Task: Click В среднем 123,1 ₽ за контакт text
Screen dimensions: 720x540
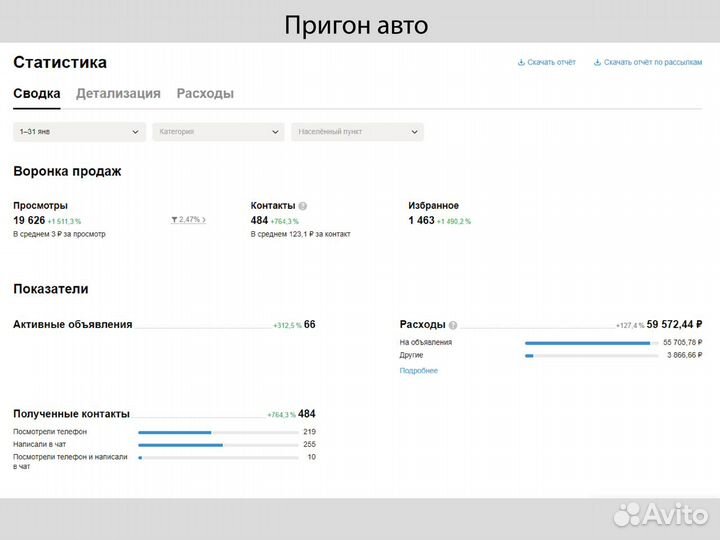Action: point(300,234)
